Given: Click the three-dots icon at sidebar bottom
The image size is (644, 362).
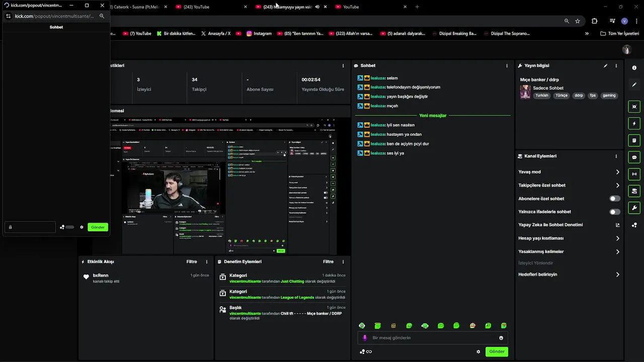Looking at the screenshot, I should tap(634, 225).
